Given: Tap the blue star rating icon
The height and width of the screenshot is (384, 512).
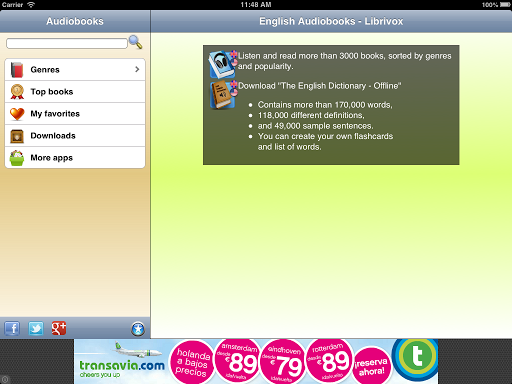Looking at the screenshot, I should (x=138, y=329).
